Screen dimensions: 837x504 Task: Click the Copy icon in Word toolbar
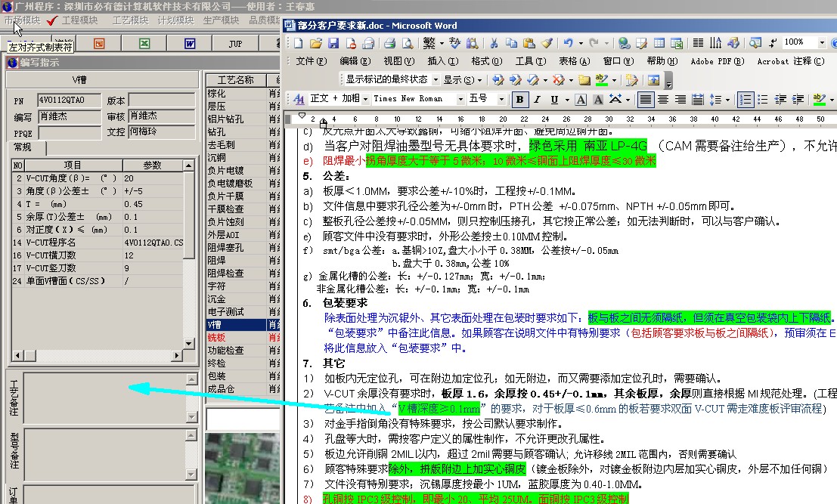pyautogui.click(x=511, y=42)
